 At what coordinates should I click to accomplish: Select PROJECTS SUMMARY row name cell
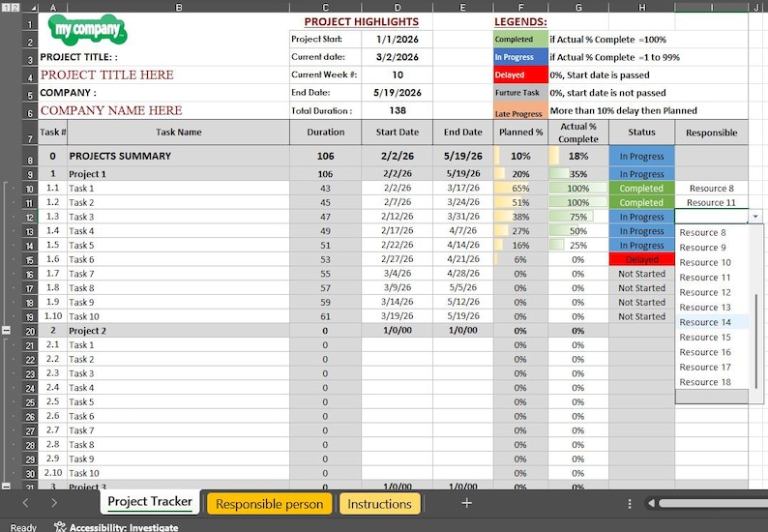coord(178,157)
